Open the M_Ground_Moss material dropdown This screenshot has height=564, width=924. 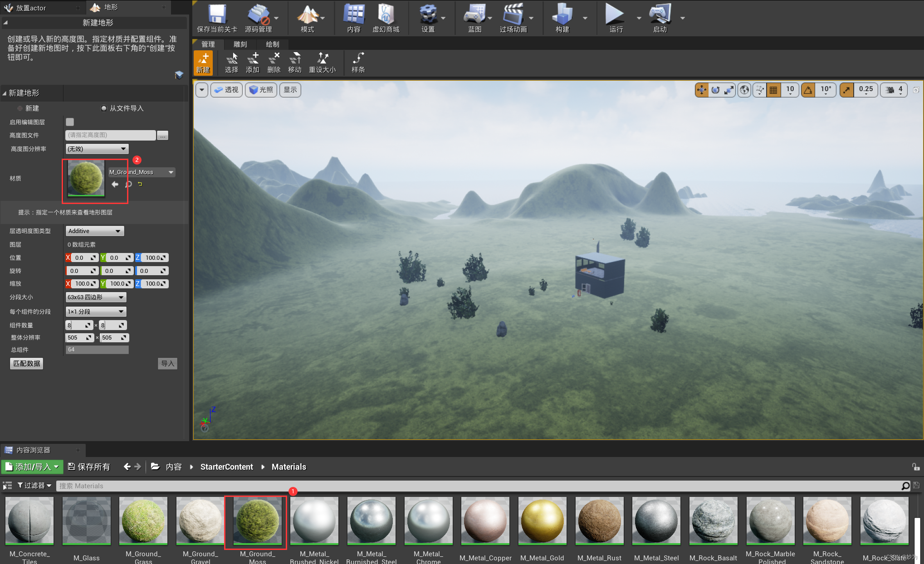coord(142,172)
